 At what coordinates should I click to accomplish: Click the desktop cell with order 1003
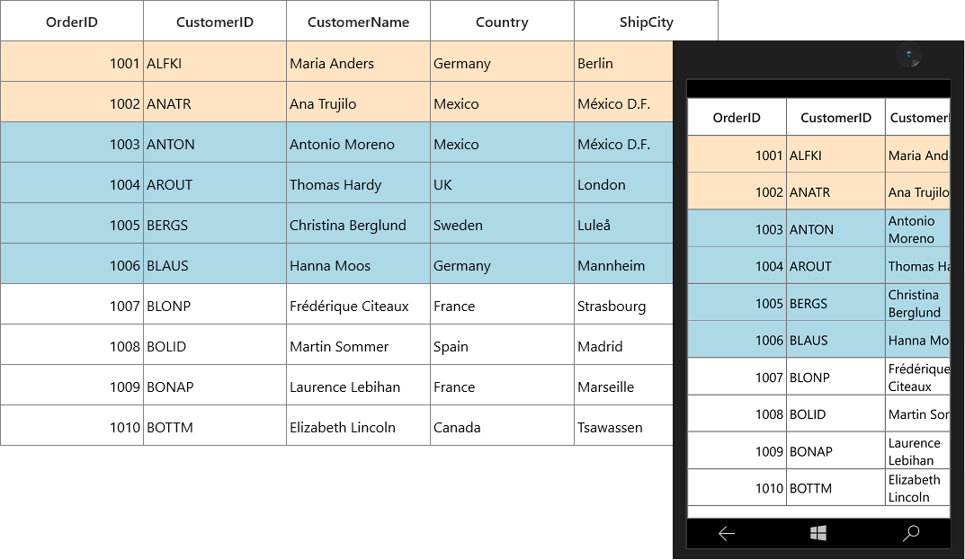point(72,143)
